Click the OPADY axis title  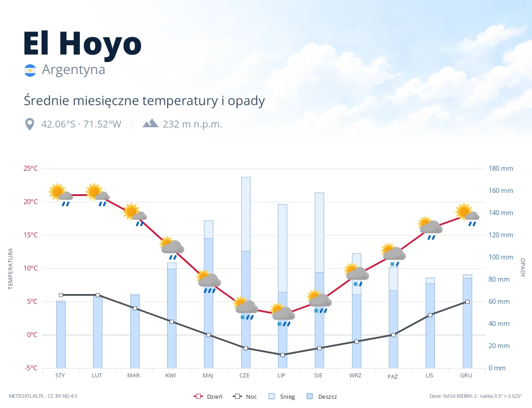522,268
